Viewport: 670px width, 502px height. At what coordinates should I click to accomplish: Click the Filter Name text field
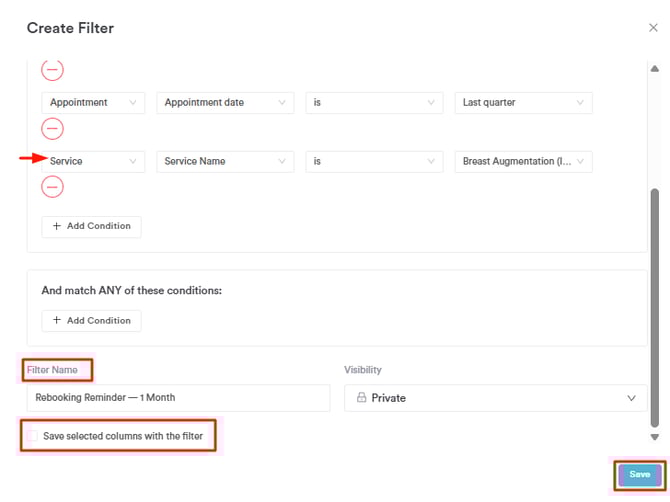(x=178, y=398)
